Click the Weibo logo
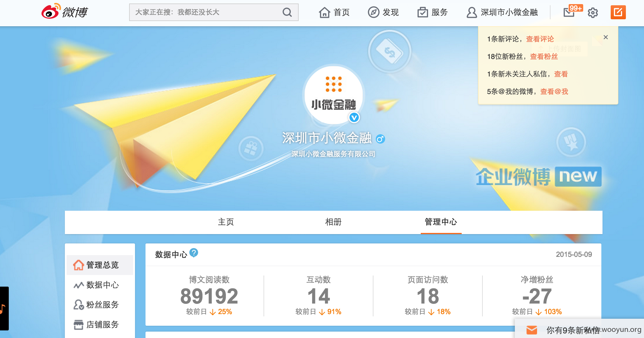The height and width of the screenshot is (338, 644). click(65, 12)
